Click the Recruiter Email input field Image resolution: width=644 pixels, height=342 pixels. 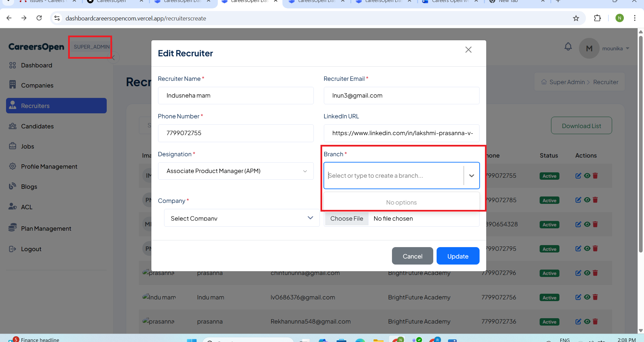(x=401, y=96)
